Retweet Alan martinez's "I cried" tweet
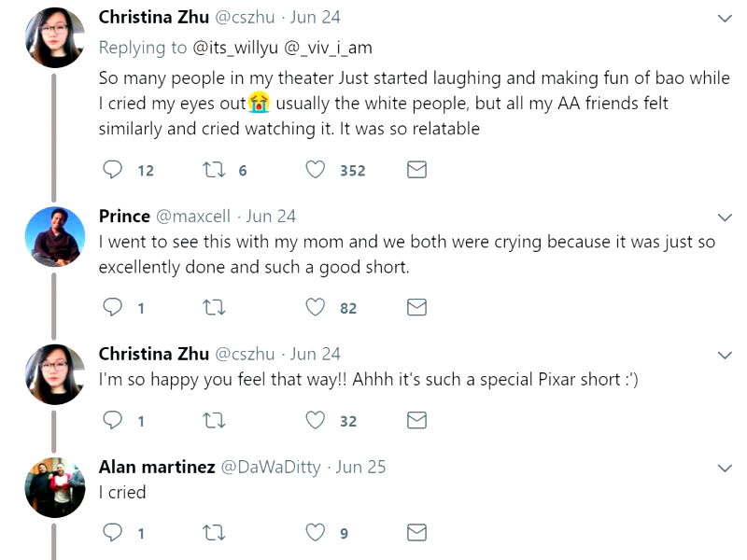The height and width of the screenshot is (560, 747). [x=214, y=533]
